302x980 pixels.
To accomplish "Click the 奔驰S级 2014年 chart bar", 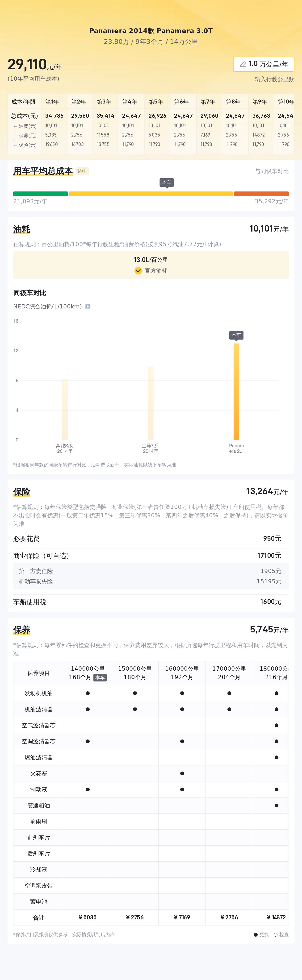I will pyautogui.click(x=65, y=409).
